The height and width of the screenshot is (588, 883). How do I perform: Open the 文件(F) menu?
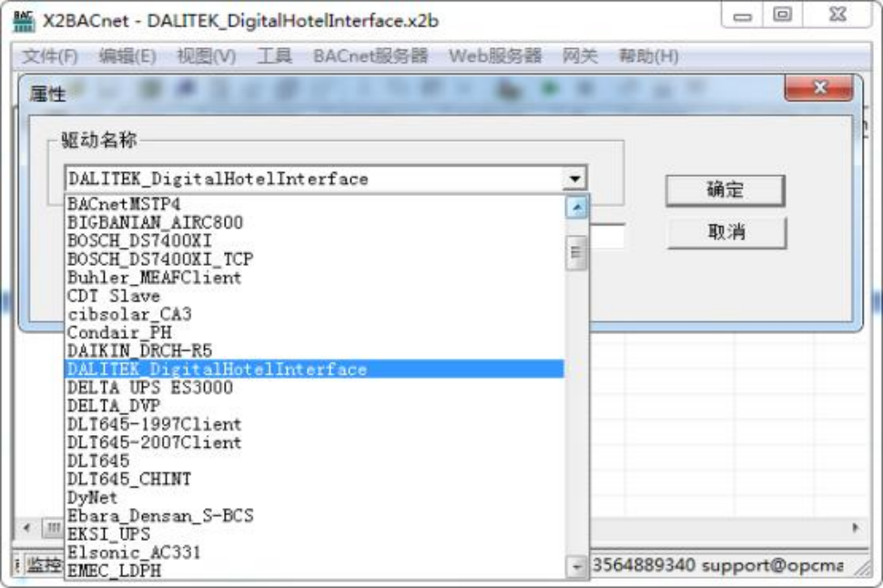pyautogui.click(x=49, y=56)
